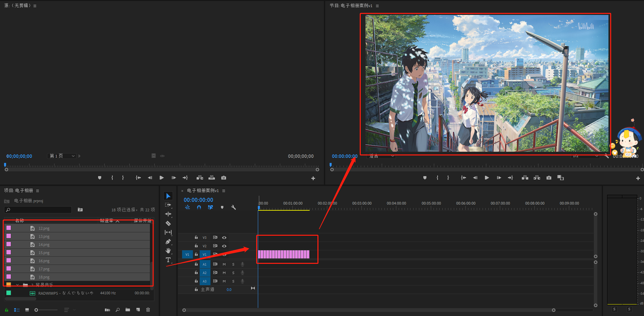Toggle Linked Selection in timeline
The image size is (644, 316).
[210, 207]
